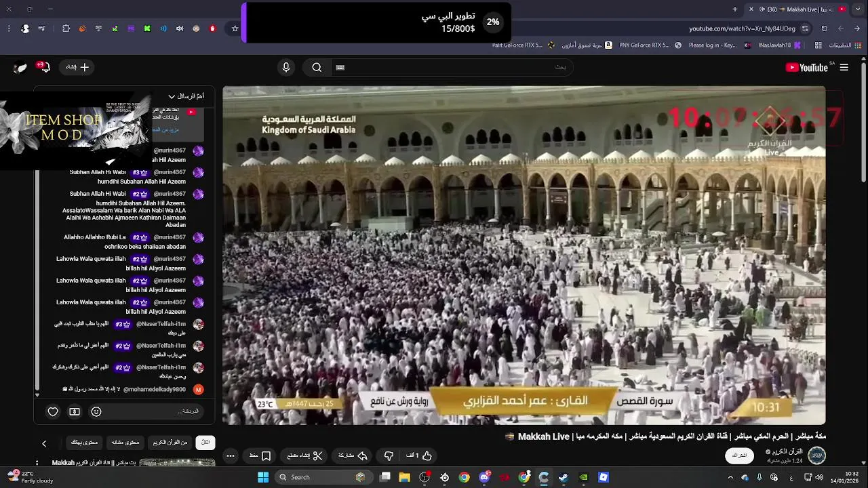Open @mohamedelkady9800 chat message author

pos(155,389)
